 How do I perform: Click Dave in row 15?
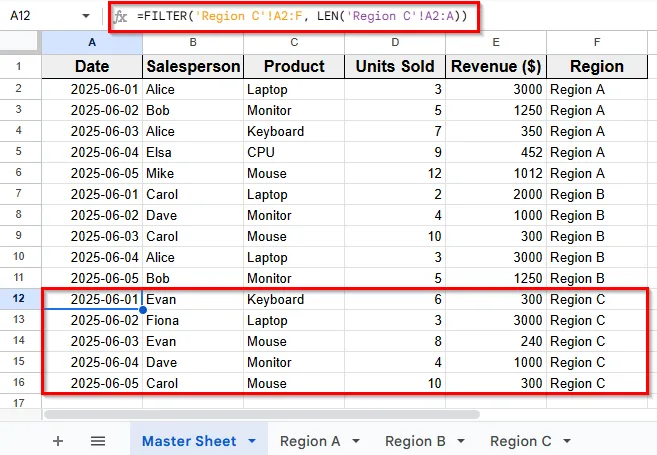(193, 362)
